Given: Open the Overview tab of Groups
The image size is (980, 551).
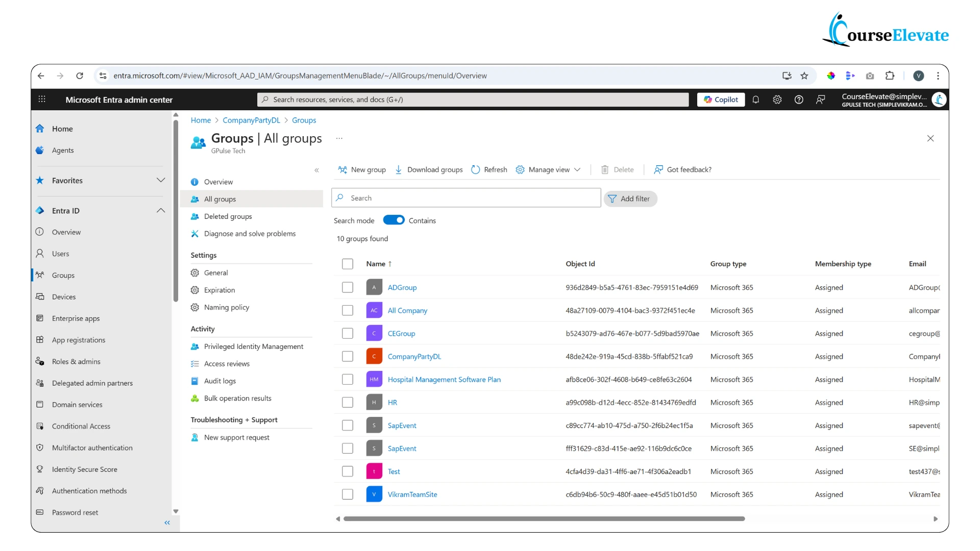Looking at the screenshot, I should pos(218,182).
